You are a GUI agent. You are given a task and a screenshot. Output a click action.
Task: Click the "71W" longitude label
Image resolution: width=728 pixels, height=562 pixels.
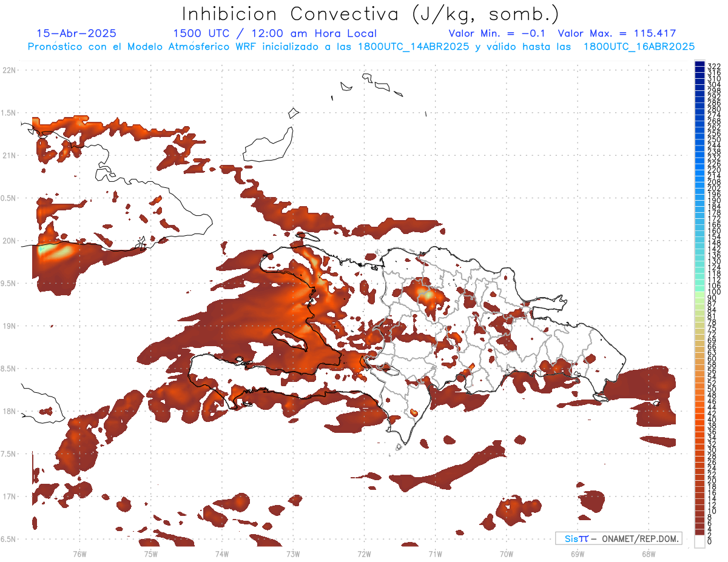pos(435,554)
